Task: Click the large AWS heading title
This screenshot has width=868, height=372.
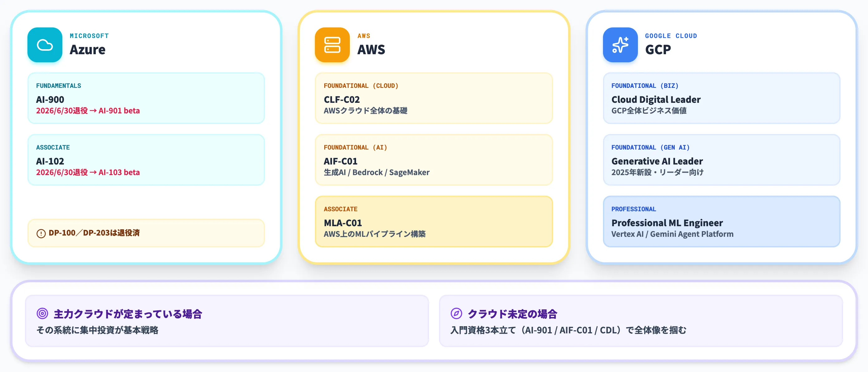Action: click(371, 50)
